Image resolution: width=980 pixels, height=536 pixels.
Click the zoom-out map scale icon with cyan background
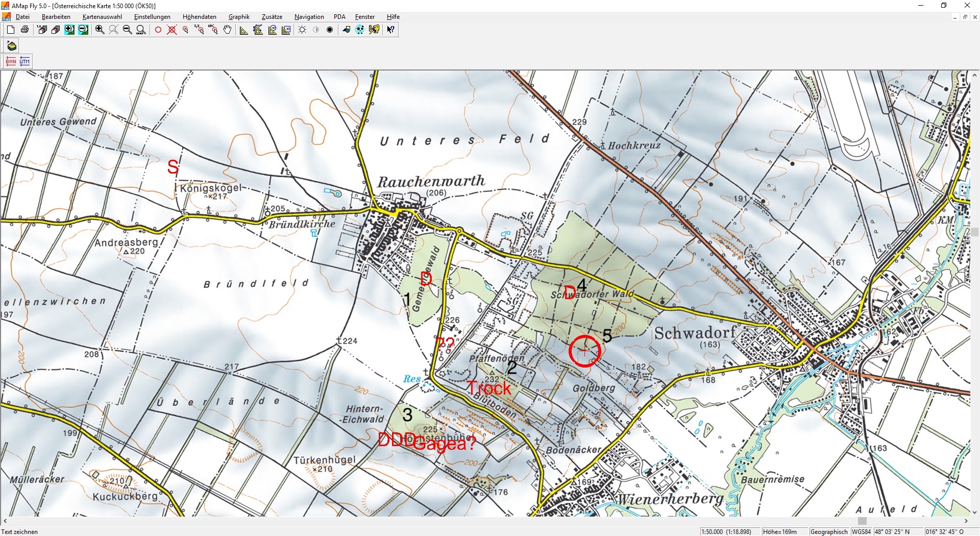click(x=83, y=30)
